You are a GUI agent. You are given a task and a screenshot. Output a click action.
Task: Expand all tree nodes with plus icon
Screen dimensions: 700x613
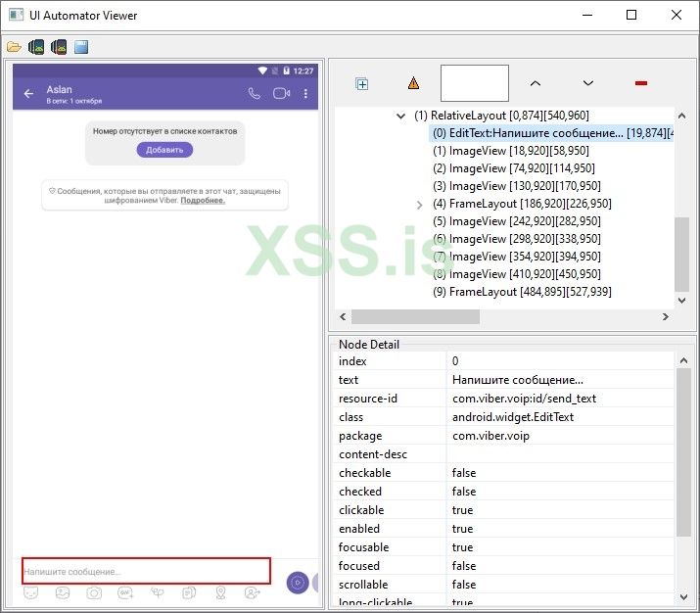361,83
